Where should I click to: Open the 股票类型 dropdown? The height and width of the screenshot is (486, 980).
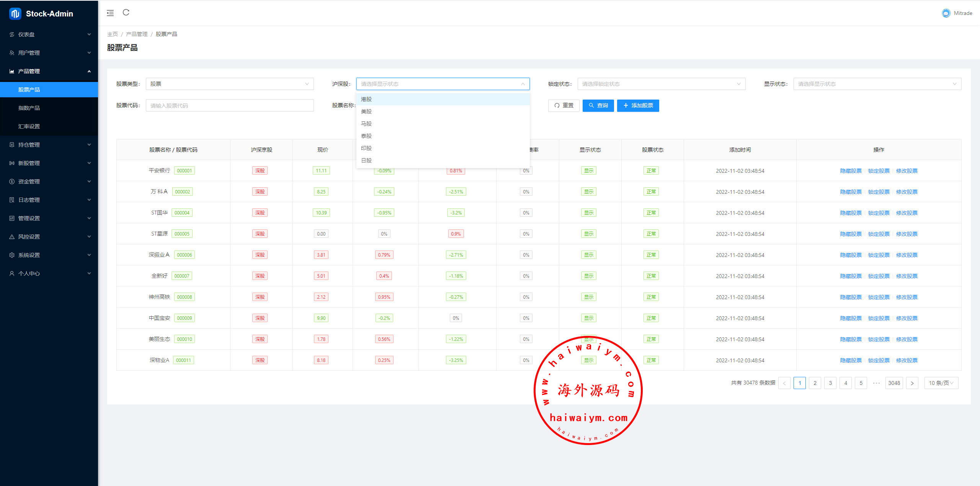229,84
